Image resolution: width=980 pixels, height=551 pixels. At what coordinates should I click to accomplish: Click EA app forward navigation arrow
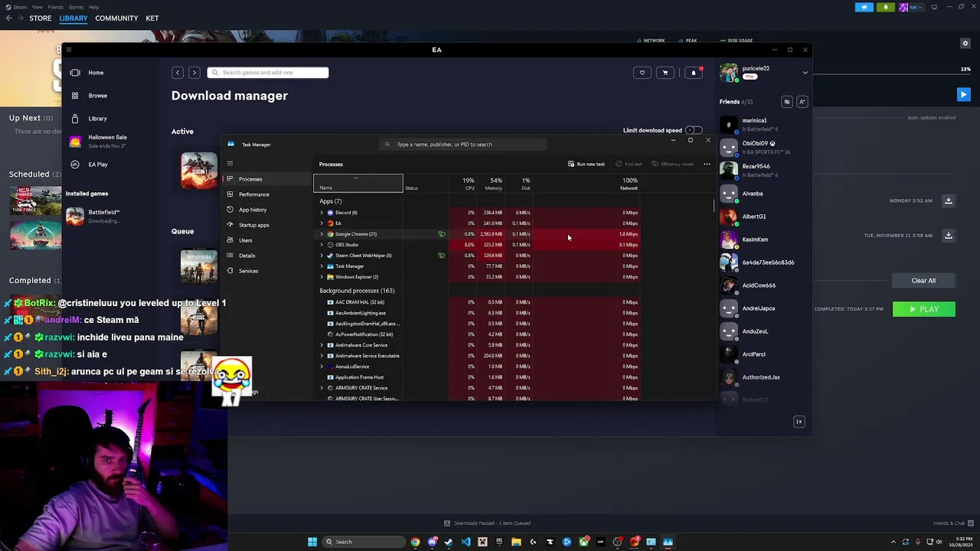click(194, 73)
